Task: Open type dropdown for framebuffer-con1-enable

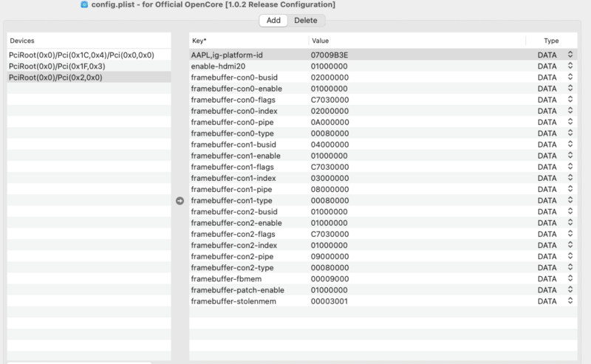Action: tap(570, 155)
